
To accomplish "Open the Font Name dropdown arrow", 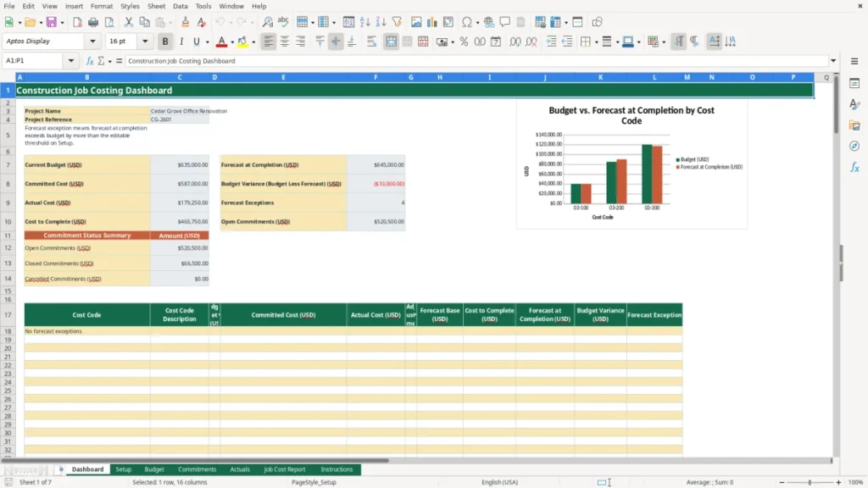I will (92, 41).
